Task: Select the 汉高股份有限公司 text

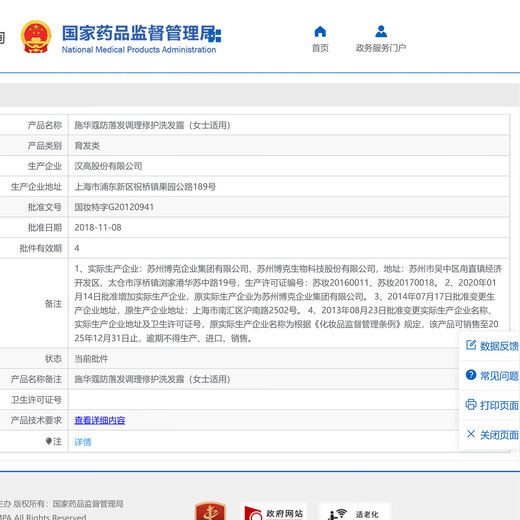Action: (x=108, y=166)
